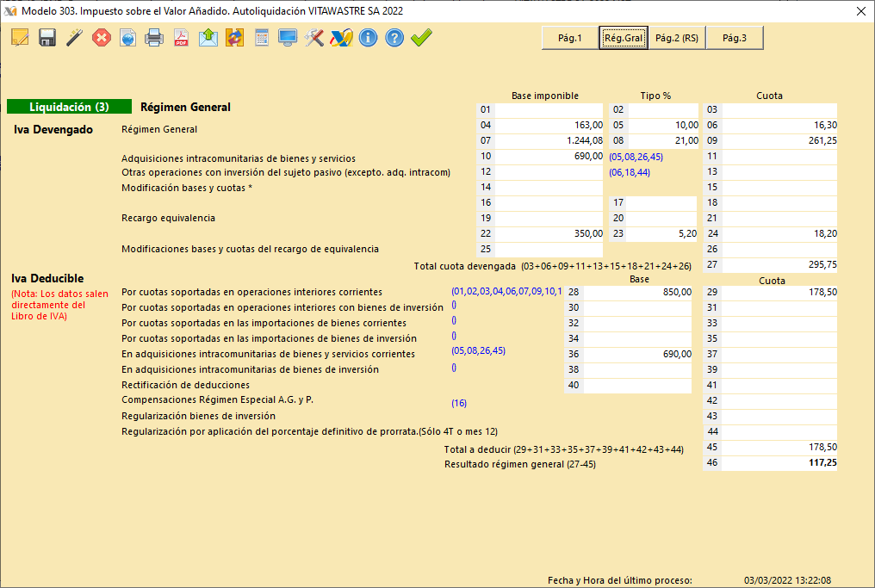Click total cuota devengada field 27
Screen dimensions: 875x588
pyautogui.click(x=779, y=265)
